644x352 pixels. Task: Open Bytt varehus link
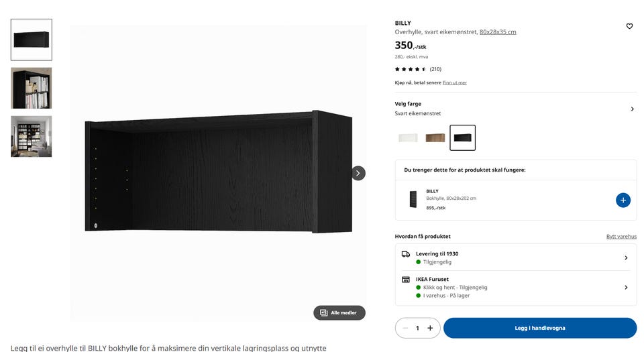pyautogui.click(x=621, y=236)
